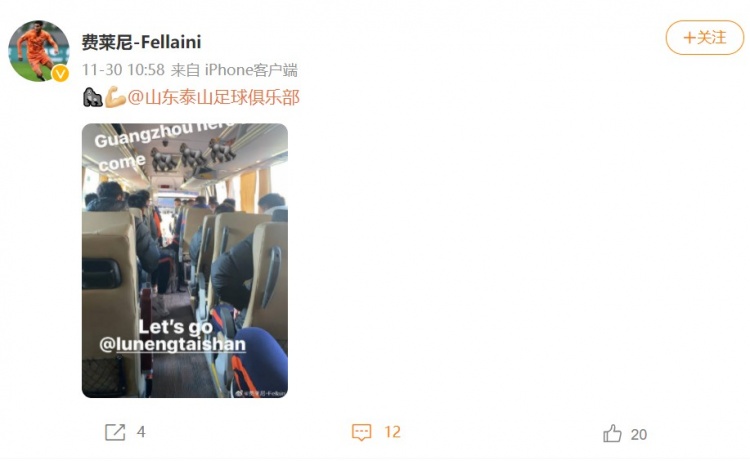Open comments via speech bubble icon
750x461 pixels.
(361, 432)
